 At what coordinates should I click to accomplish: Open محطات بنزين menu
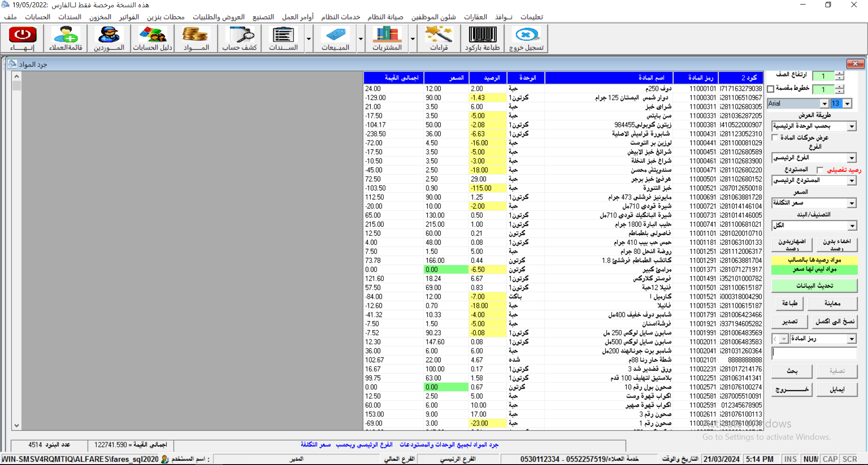tap(166, 17)
